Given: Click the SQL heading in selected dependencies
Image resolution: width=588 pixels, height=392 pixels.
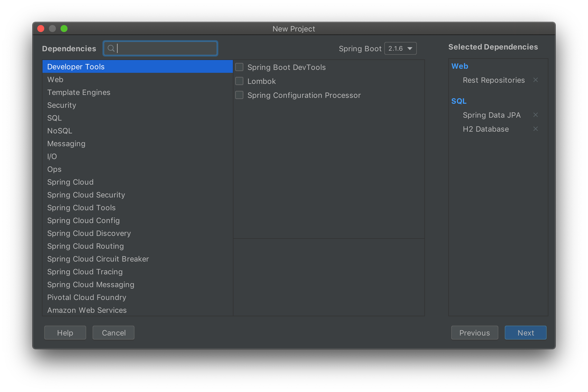Looking at the screenshot, I should (459, 101).
